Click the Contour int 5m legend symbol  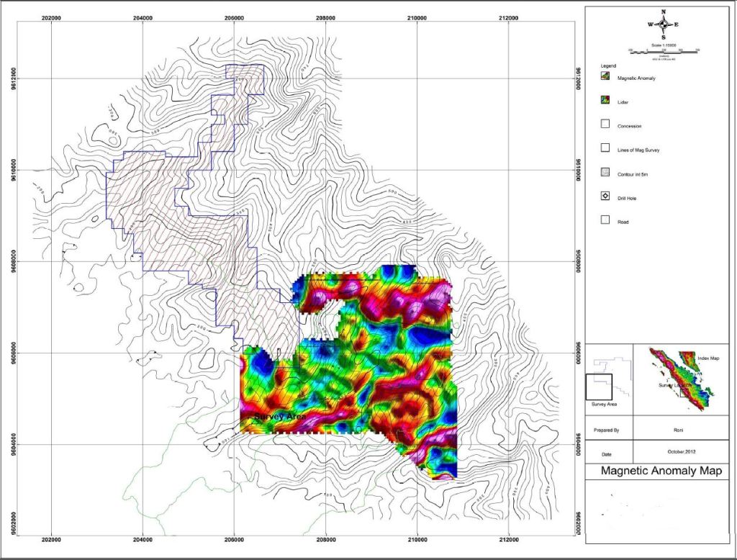pos(605,172)
